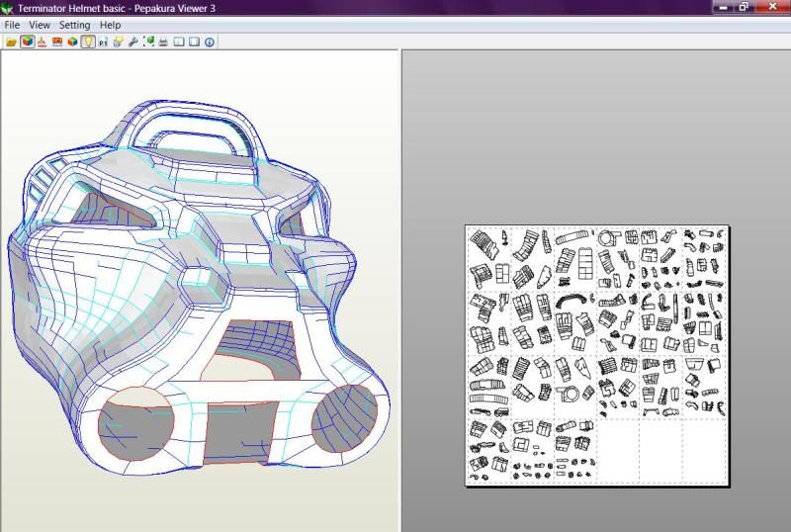Click the unfolded pattern sheet preview
The image size is (791, 532).
coord(597,355)
